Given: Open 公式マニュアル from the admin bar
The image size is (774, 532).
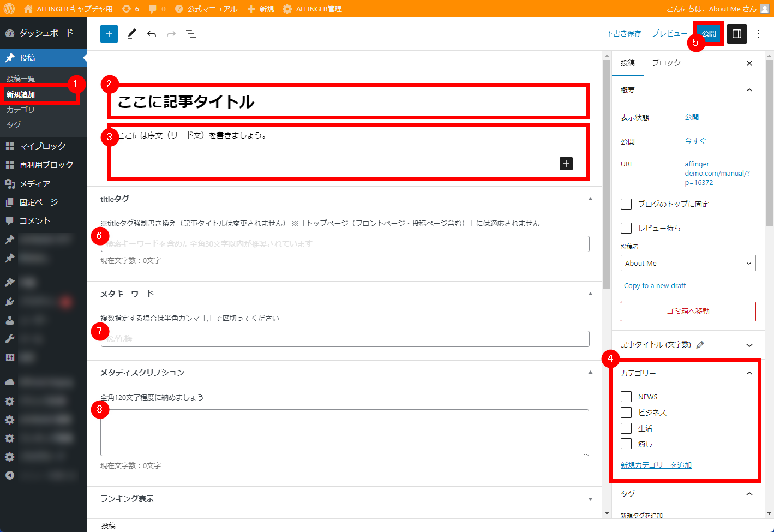Looking at the screenshot, I should tap(206, 9).
